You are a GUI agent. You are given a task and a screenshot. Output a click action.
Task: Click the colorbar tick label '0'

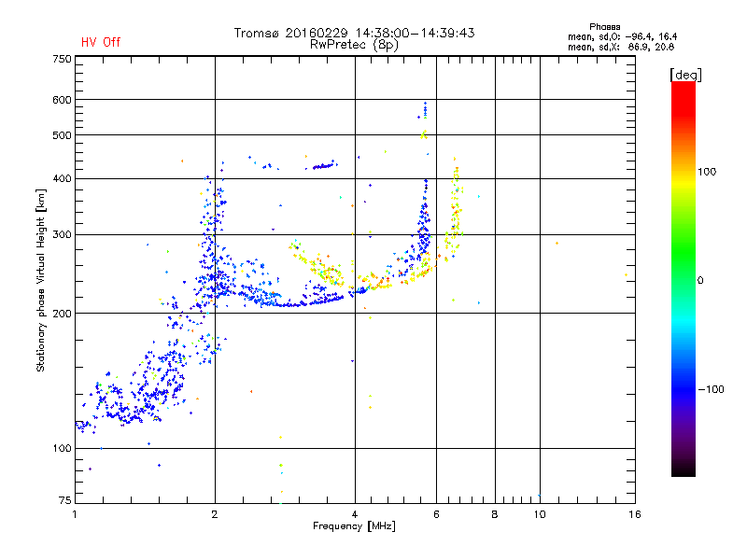pyautogui.click(x=700, y=281)
